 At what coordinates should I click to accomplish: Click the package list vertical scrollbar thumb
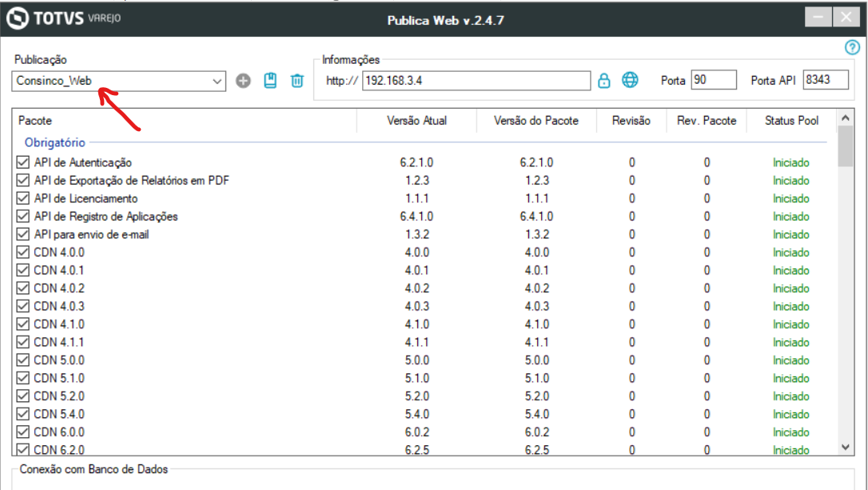[x=846, y=146]
